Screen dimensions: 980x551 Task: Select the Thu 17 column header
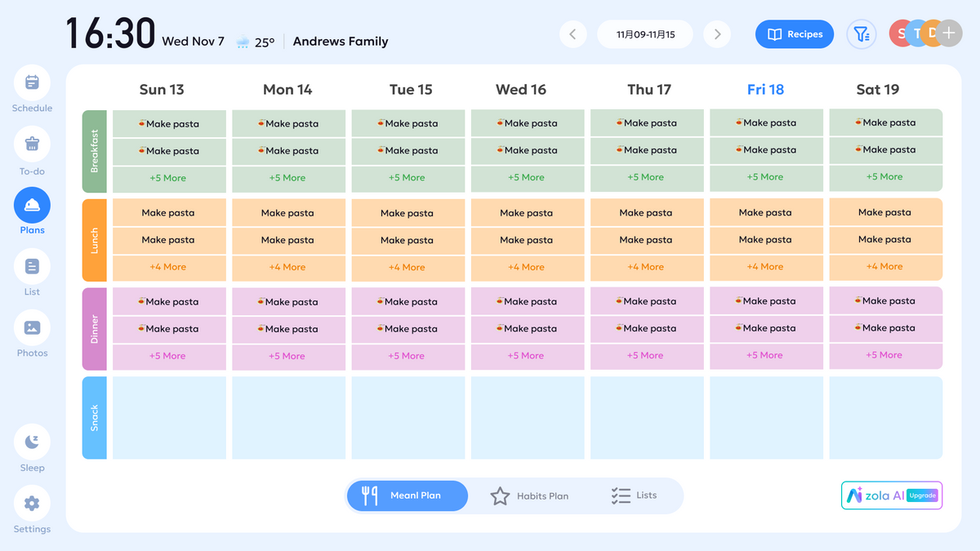tap(649, 90)
